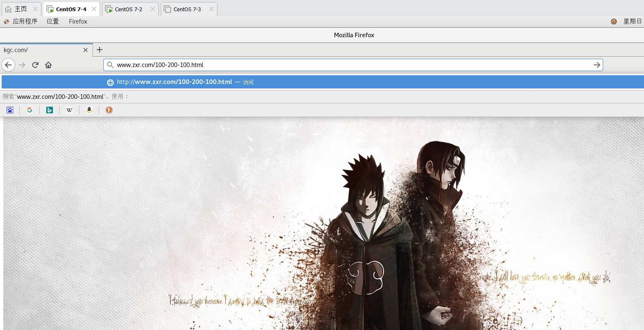
Task: Search with the Amazon engine icon
Action: pyautogui.click(x=89, y=110)
